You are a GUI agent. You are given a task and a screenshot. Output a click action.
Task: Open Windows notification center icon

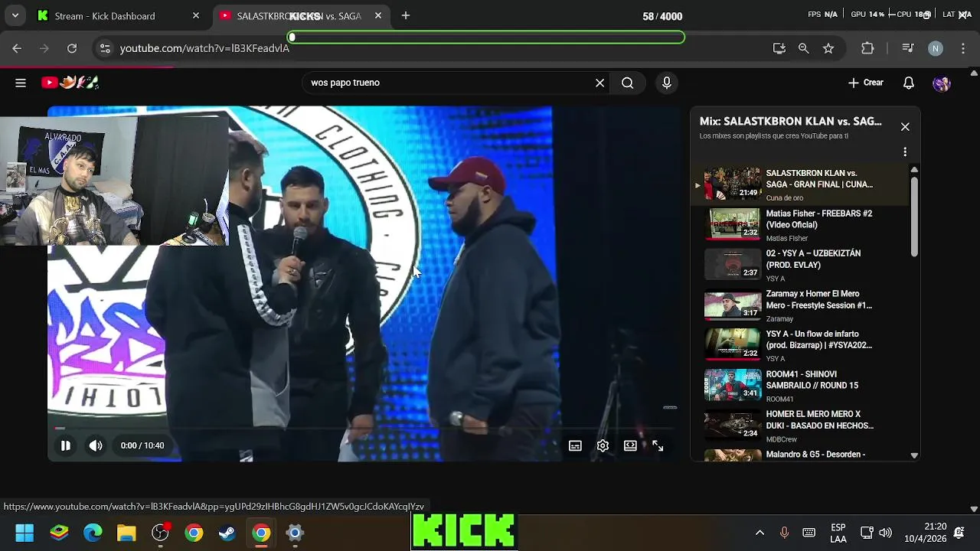[x=959, y=533]
